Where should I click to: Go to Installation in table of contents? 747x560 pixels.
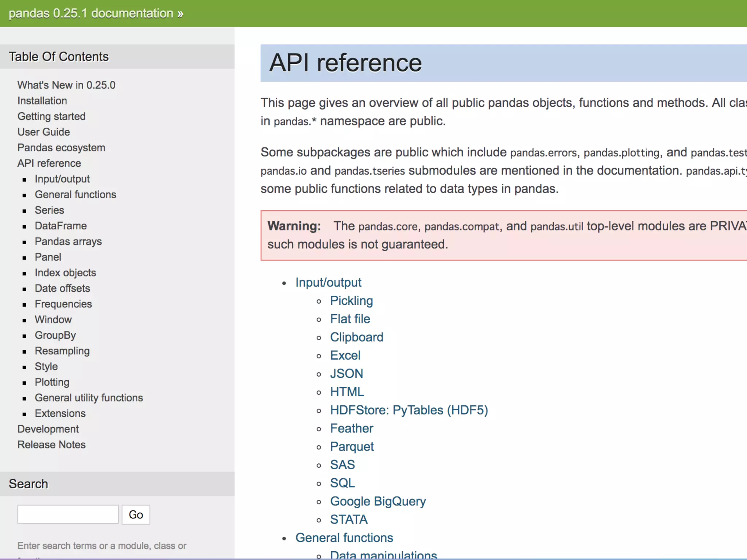coord(42,101)
